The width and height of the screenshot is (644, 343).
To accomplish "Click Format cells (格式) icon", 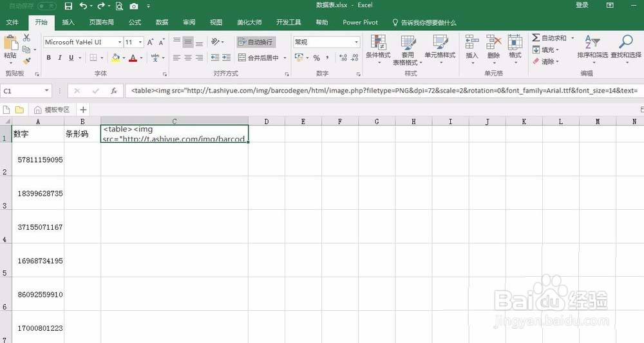I will click(x=515, y=48).
